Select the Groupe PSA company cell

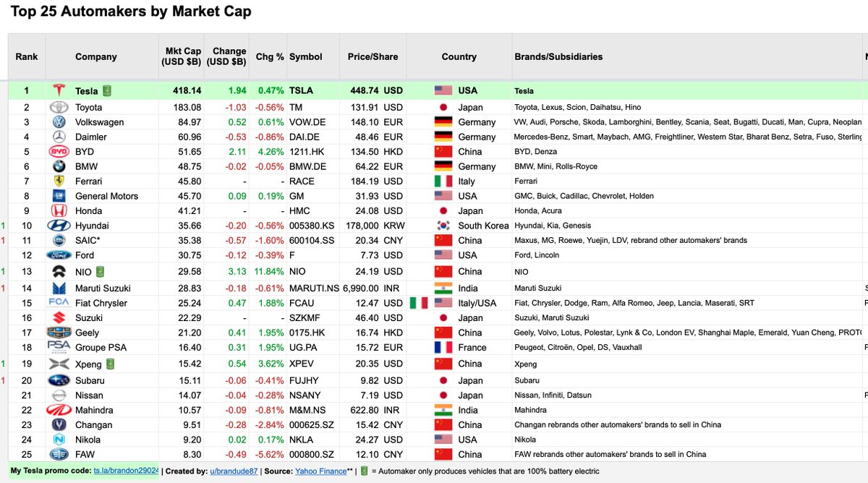pyautogui.click(x=102, y=347)
